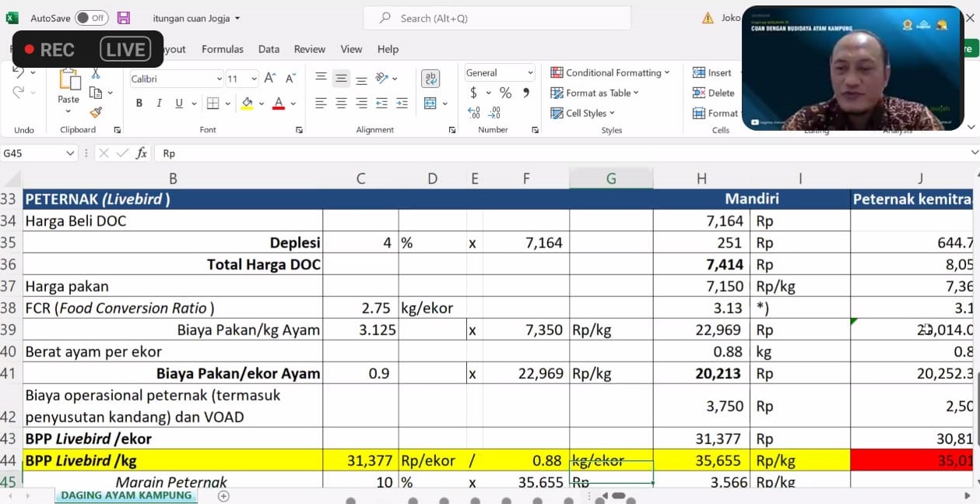Open the Formulas ribbon tab
This screenshot has height=504, width=980.
(223, 49)
